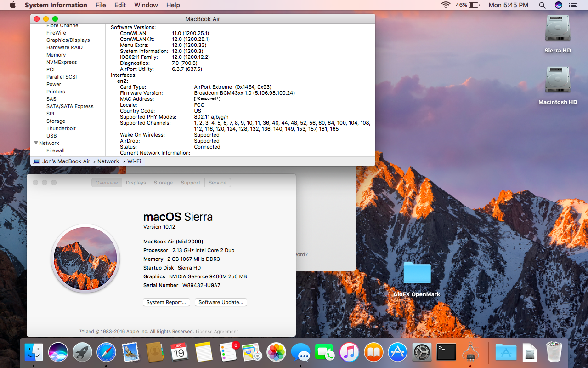Click Jon's MacBook Air in path bar
588x368 pixels.
click(x=62, y=161)
